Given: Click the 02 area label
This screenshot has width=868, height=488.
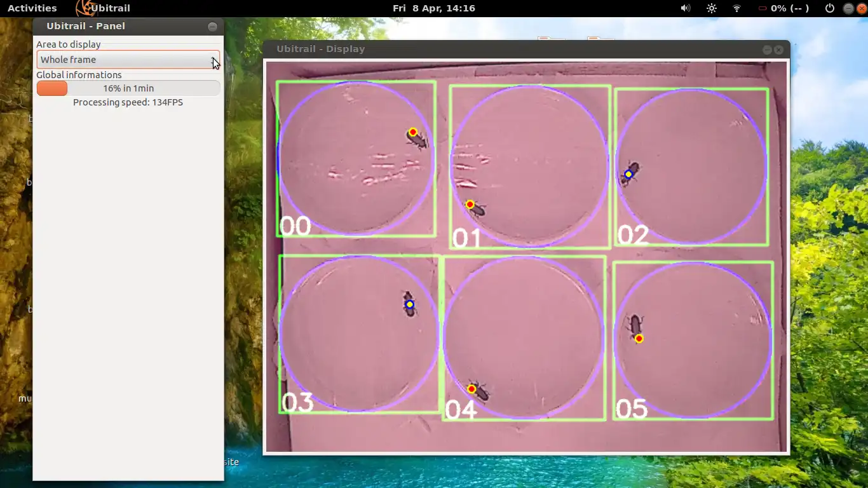Looking at the screenshot, I should click(633, 235).
